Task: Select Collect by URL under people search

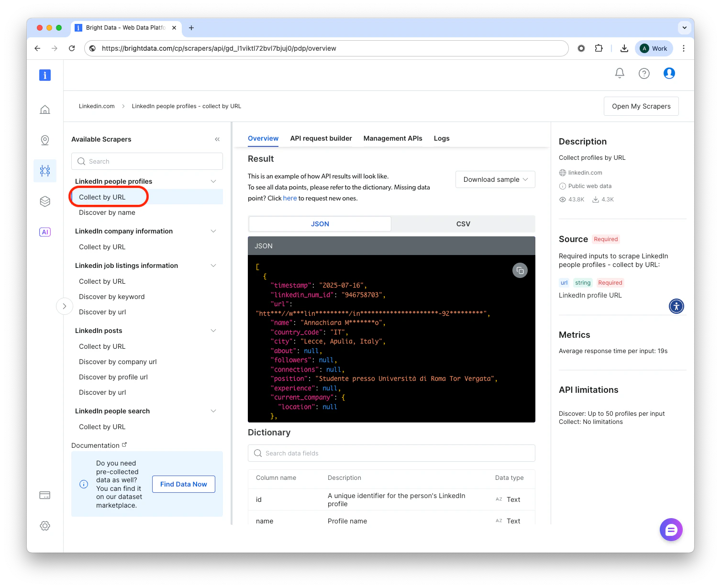Action: [x=102, y=427]
